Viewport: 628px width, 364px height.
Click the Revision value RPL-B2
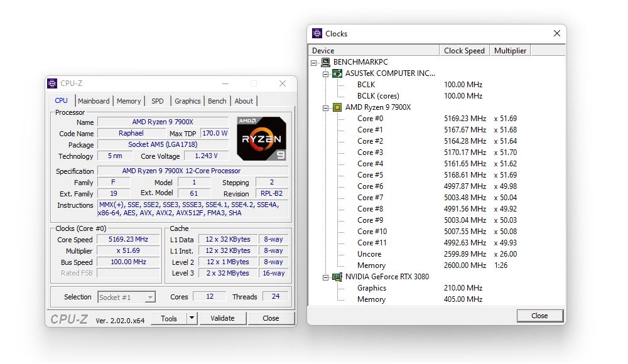pos(271,193)
